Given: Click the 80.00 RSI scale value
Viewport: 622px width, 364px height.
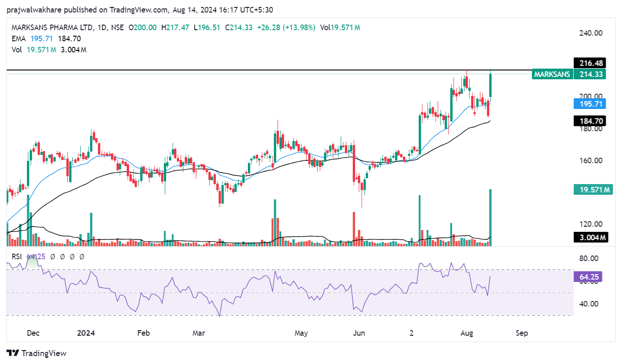Looking at the screenshot, I should (589, 258).
